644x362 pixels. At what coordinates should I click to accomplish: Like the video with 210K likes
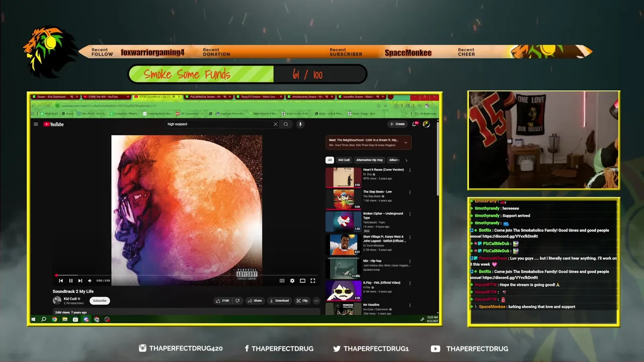tap(222, 301)
